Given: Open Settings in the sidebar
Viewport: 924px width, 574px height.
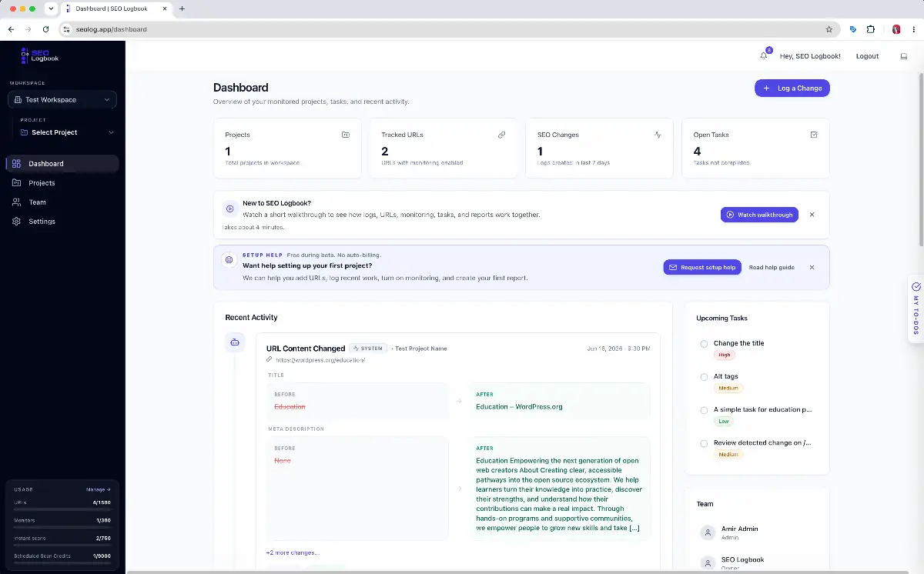Looking at the screenshot, I should tap(62, 222).
